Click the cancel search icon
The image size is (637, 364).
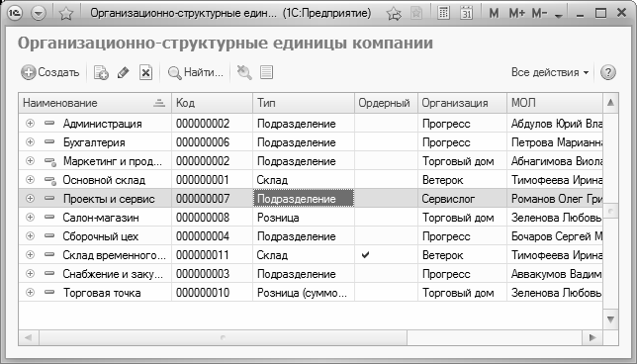(244, 73)
